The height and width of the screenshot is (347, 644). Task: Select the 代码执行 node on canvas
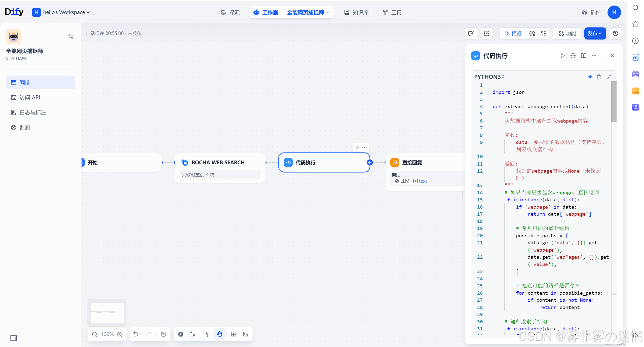point(324,163)
